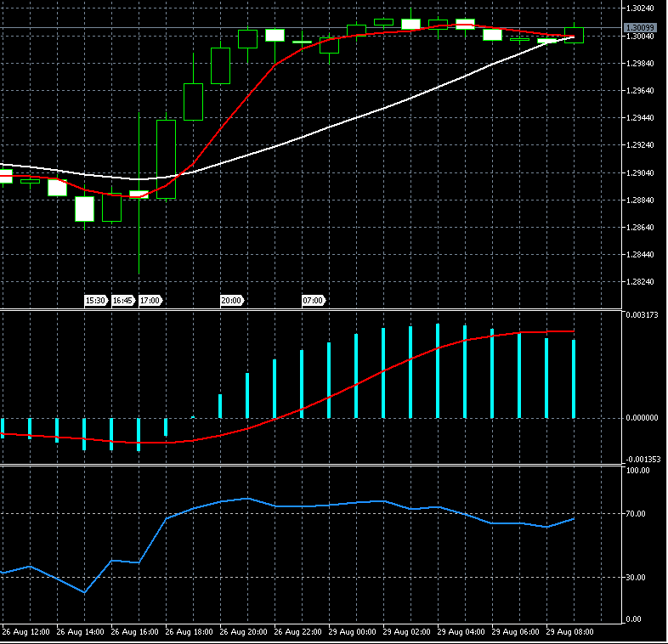Click the 29 Aug 00:00 time axis label

(x=353, y=632)
